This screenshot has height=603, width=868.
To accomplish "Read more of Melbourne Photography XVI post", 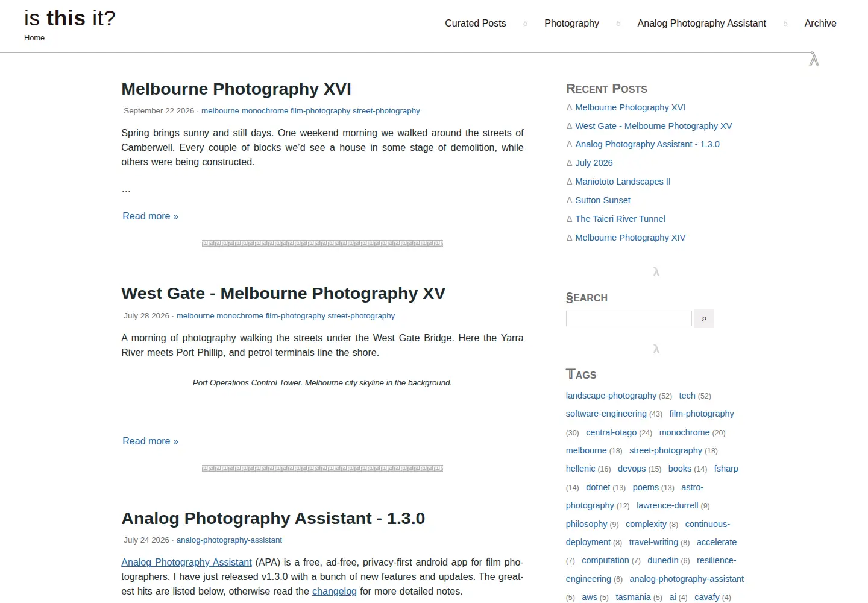I will coord(150,216).
